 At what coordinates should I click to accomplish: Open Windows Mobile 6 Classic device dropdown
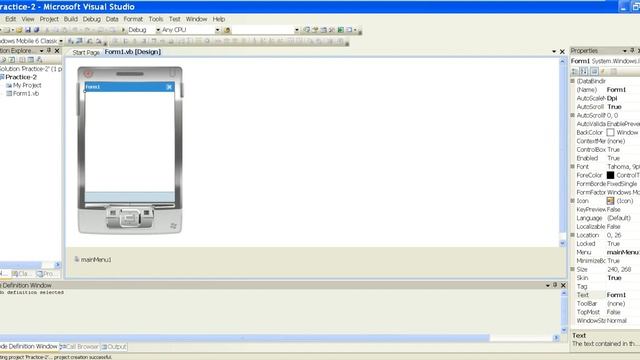[61, 41]
